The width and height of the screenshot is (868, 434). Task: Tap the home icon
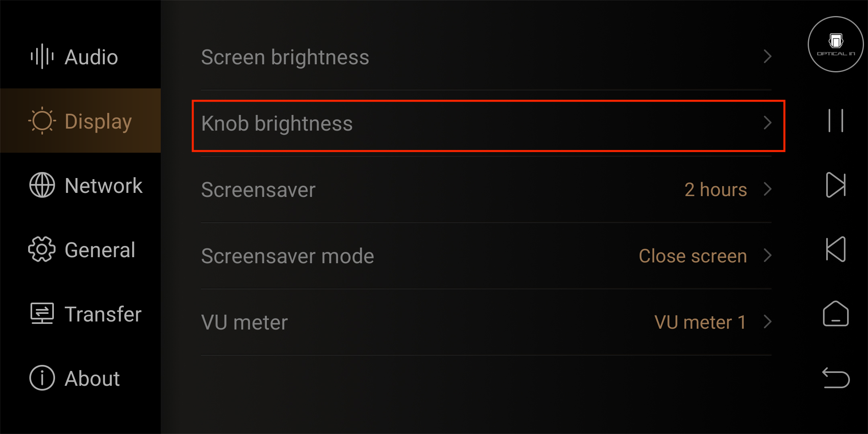point(836,313)
